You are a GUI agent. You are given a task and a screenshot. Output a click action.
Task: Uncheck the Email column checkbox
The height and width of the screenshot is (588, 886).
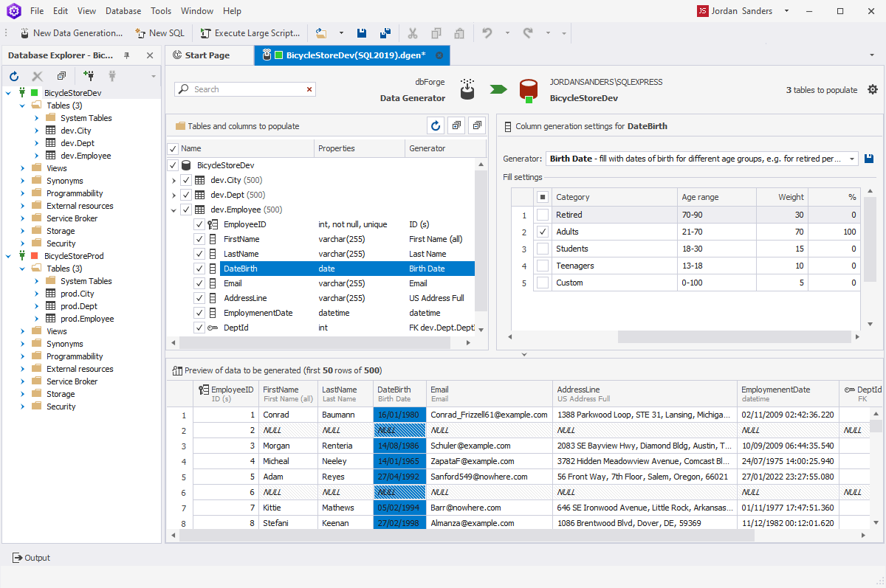pyautogui.click(x=198, y=283)
